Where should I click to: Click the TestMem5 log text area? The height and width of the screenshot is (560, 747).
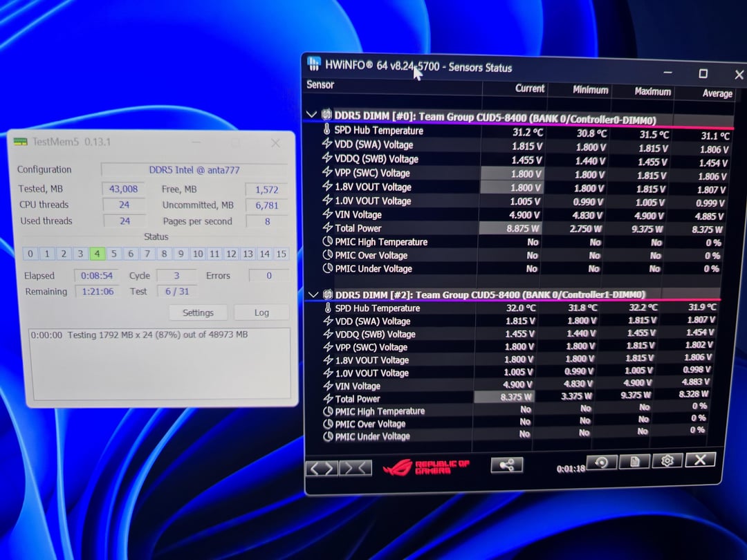[x=161, y=364]
